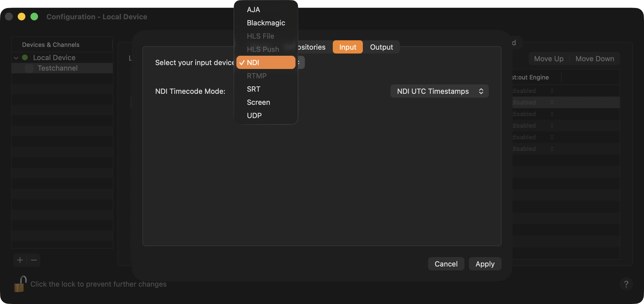This screenshot has width=644, height=304.
Task: Click Move Down button
Action: tap(595, 59)
